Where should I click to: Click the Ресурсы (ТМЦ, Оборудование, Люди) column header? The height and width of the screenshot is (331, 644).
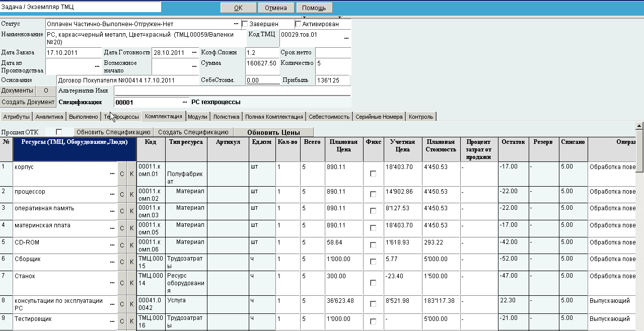pyautogui.click(x=75, y=149)
